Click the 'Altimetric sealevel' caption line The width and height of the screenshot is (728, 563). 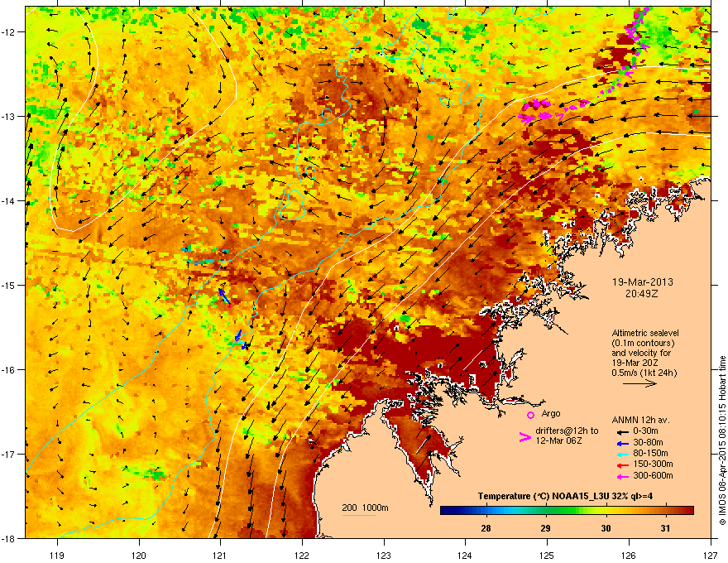645,333
